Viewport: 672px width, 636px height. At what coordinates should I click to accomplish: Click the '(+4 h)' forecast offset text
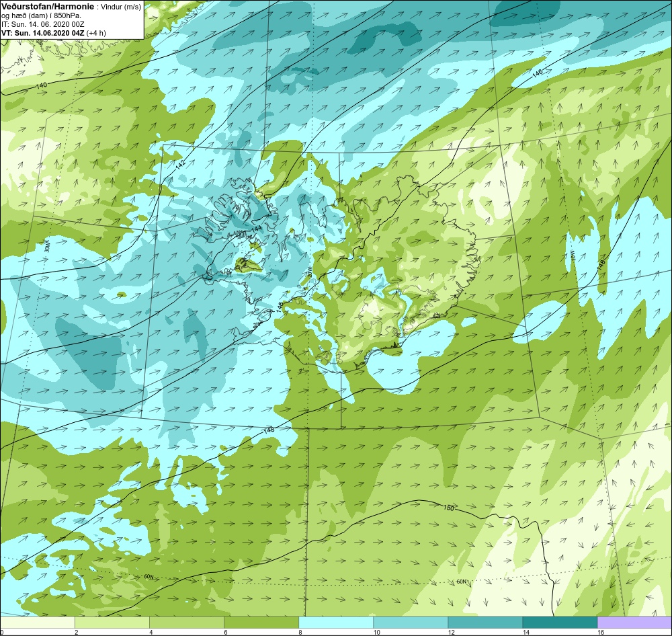pyautogui.click(x=96, y=33)
